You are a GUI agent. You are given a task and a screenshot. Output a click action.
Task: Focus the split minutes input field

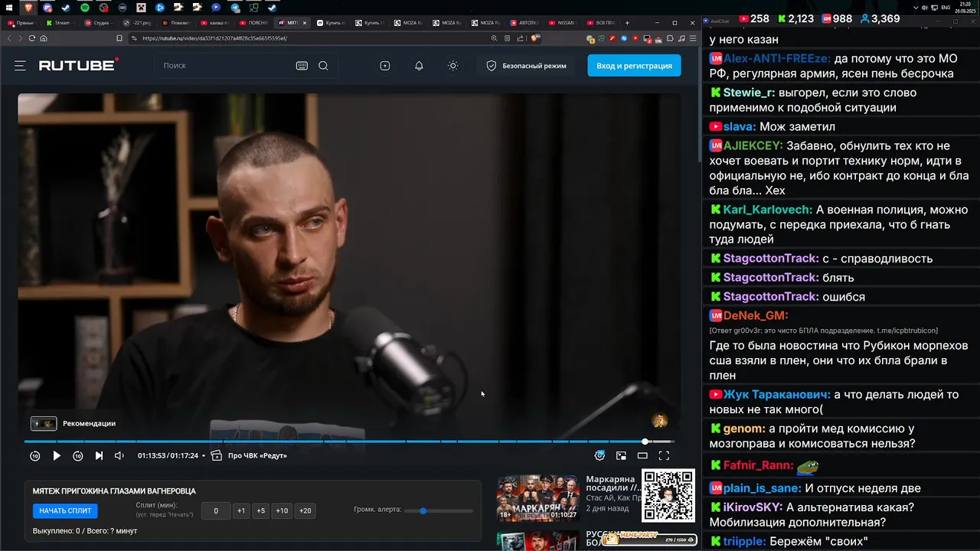point(216,510)
